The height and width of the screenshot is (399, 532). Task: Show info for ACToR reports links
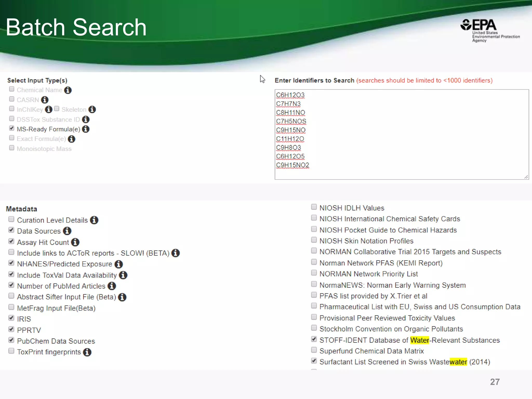pos(176,253)
